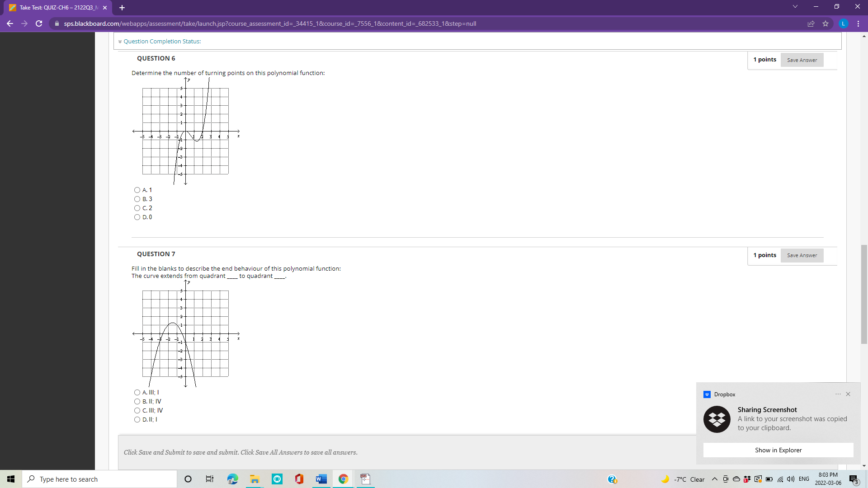Switch to the Take Test QUIZ-CH6 tab
This screenshot has width=868, height=488.
(x=58, y=8)
